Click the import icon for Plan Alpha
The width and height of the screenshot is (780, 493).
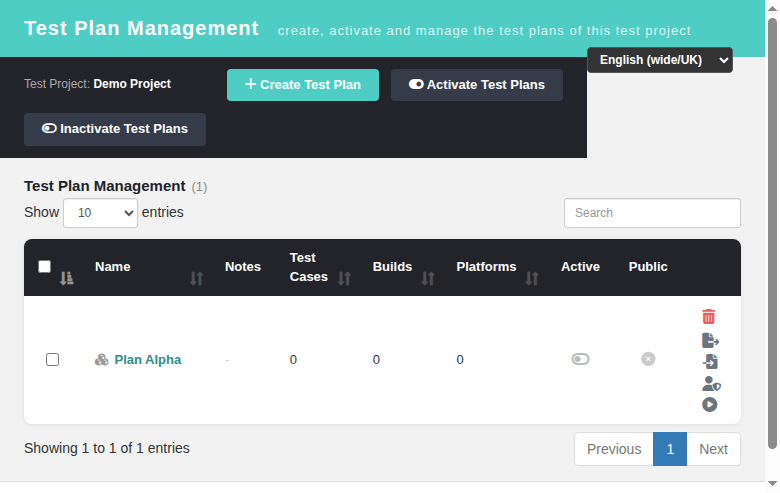click(x=710, y=362)
